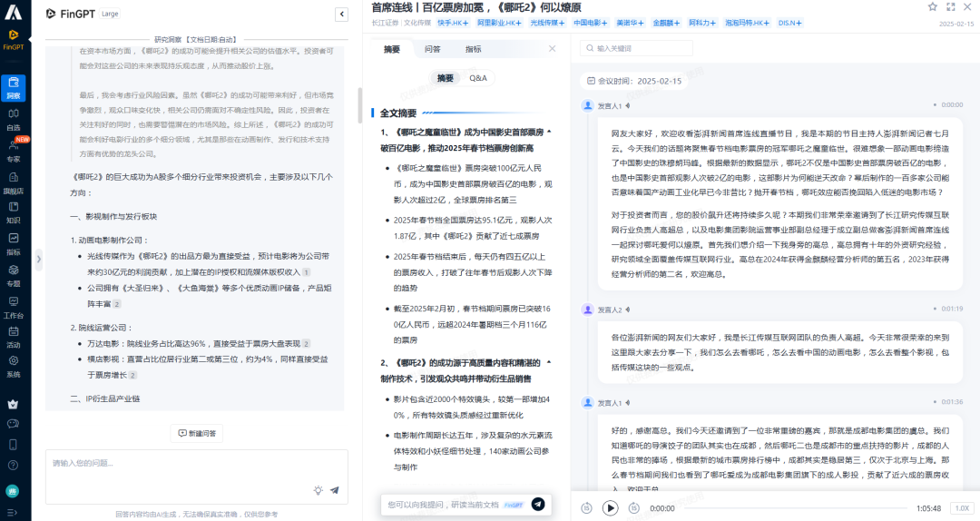
Task: Click the crown VIP icon
Action: pyautogui.click(x=13, y=404)
